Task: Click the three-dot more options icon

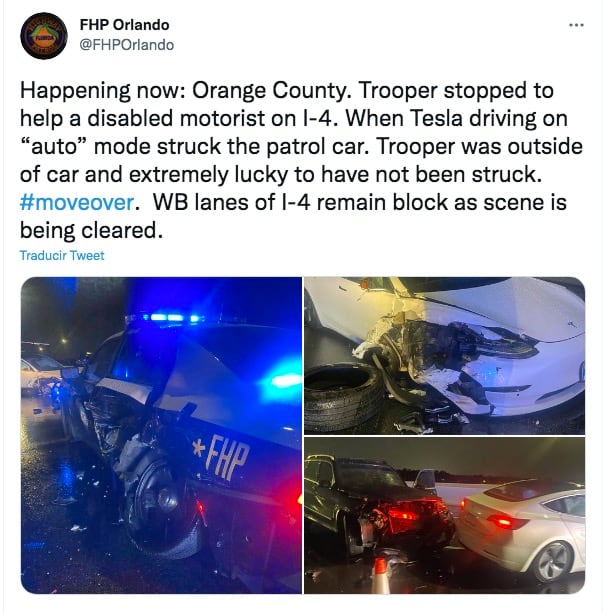Action: (576, 25)
